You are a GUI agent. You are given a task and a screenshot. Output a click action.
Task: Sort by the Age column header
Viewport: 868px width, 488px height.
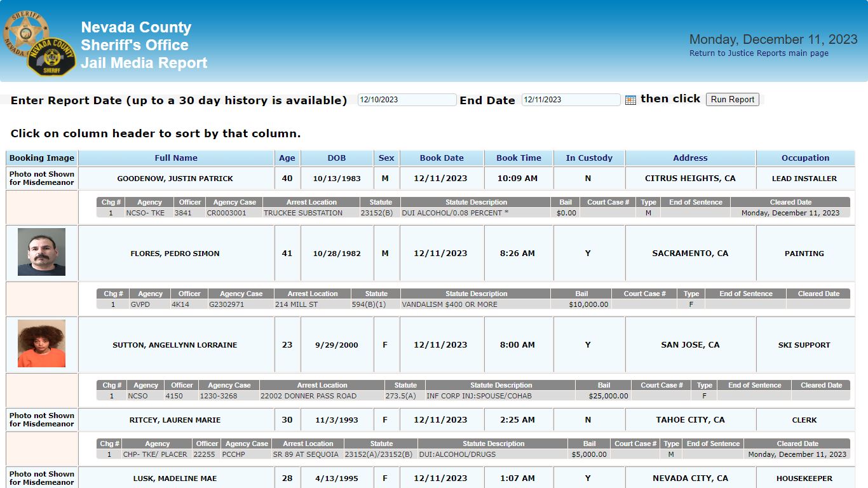click(x=287, y=158)
